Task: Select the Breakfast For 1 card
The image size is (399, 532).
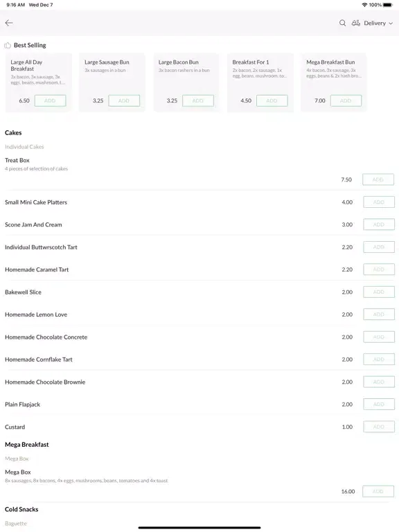Action: tap(260, 82)
